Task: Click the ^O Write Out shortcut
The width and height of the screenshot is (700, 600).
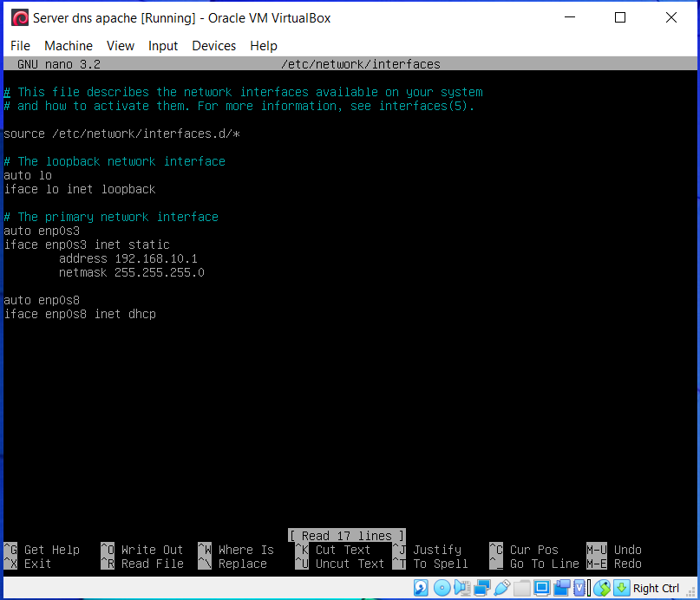Action: (142, 550)
